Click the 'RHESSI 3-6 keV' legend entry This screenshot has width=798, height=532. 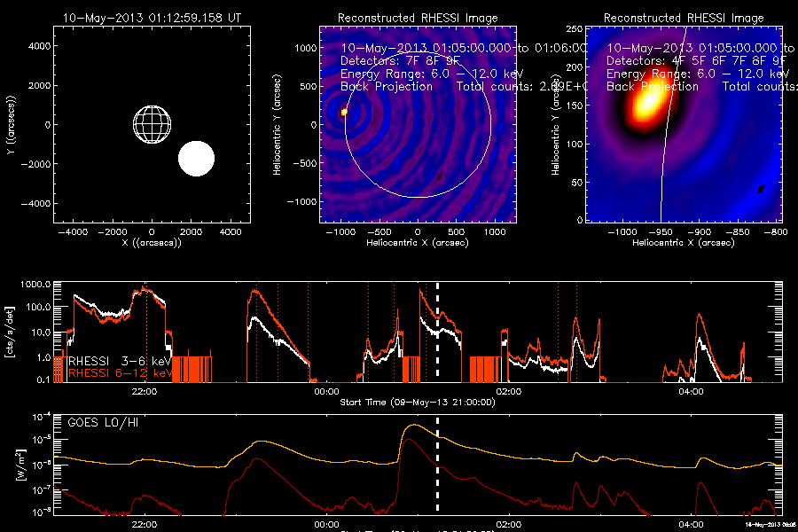(119, 361)
